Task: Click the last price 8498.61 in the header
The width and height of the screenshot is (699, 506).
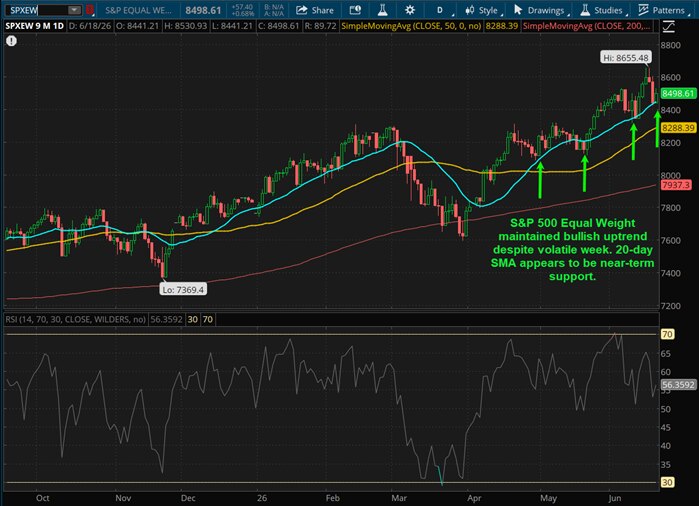Action: [203, 10]
